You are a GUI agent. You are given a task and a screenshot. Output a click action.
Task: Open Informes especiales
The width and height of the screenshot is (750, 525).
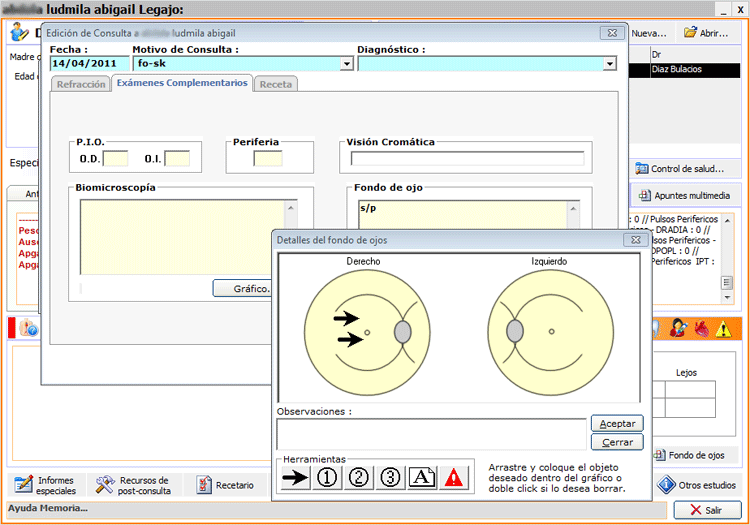46,486
